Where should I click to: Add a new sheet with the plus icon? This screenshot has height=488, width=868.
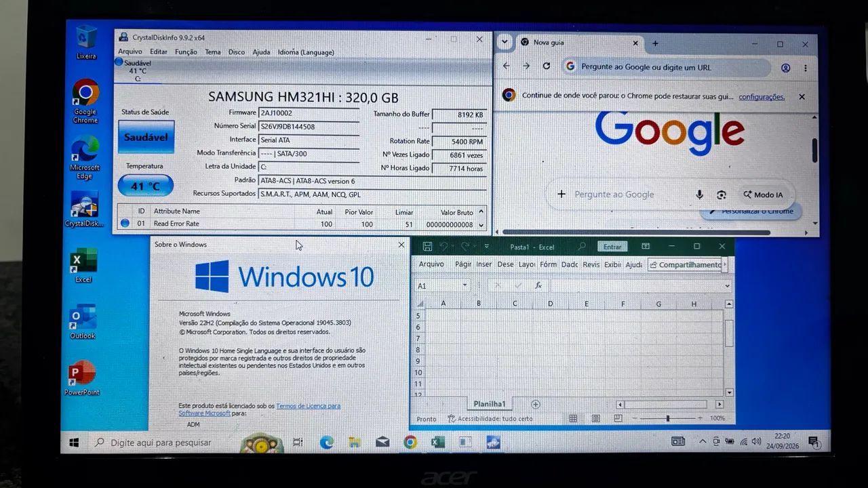(535, 405)
